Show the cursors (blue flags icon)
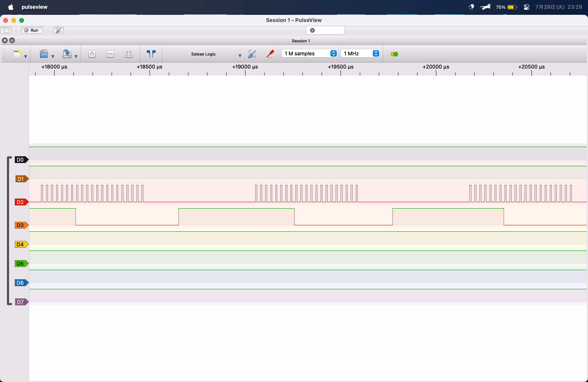 [x=151, y=54]
